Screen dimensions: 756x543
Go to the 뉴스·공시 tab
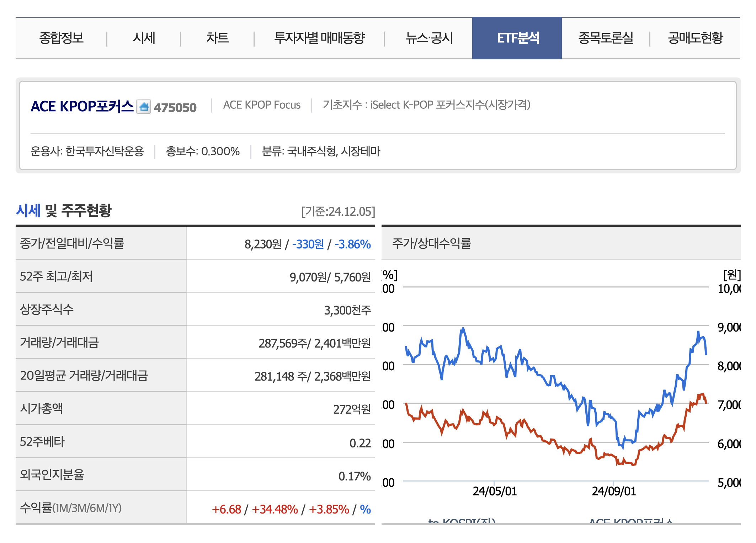[429, 38]
